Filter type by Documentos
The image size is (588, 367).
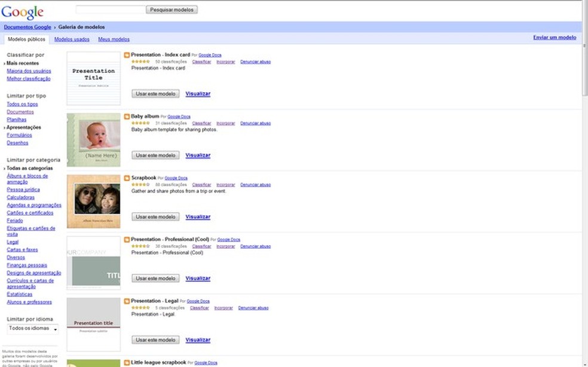click(x=20, y=112)
